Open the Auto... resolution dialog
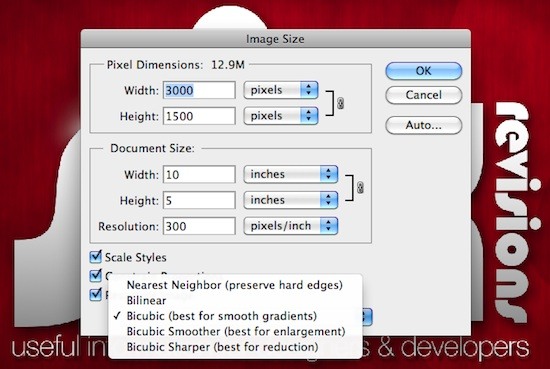 (x=423, y=125)
